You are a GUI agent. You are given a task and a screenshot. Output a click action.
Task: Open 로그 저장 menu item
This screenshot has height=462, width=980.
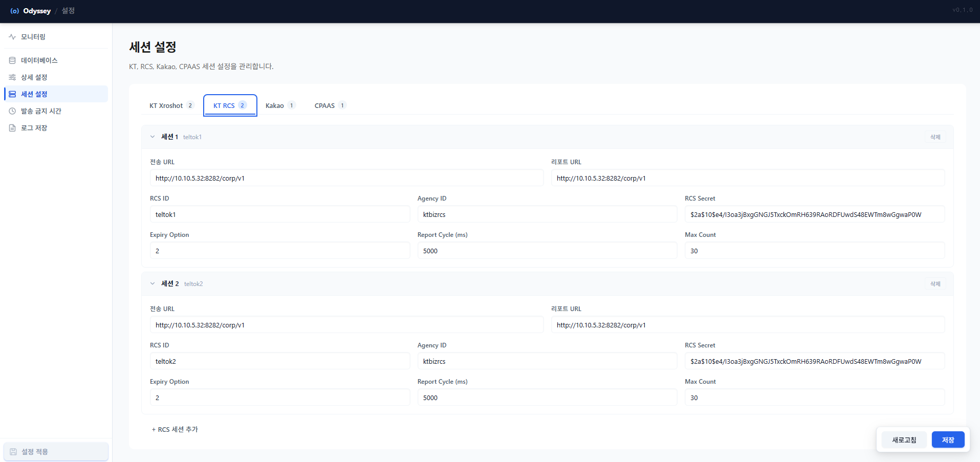click(56, 128)
